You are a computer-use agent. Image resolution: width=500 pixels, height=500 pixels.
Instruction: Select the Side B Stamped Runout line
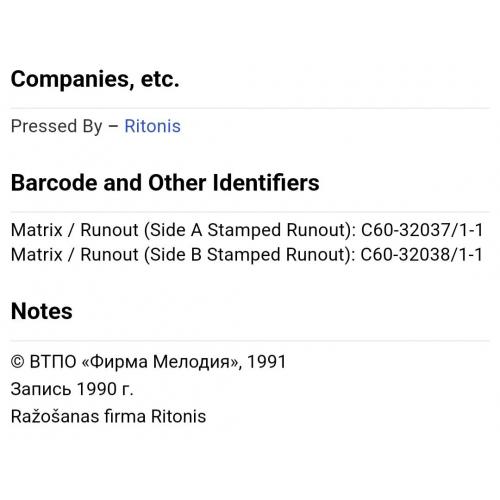247,255
